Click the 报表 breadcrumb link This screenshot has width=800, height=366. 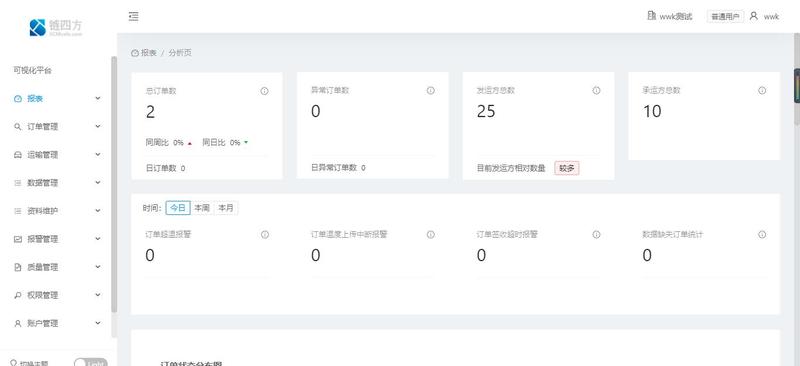(149, 53)
